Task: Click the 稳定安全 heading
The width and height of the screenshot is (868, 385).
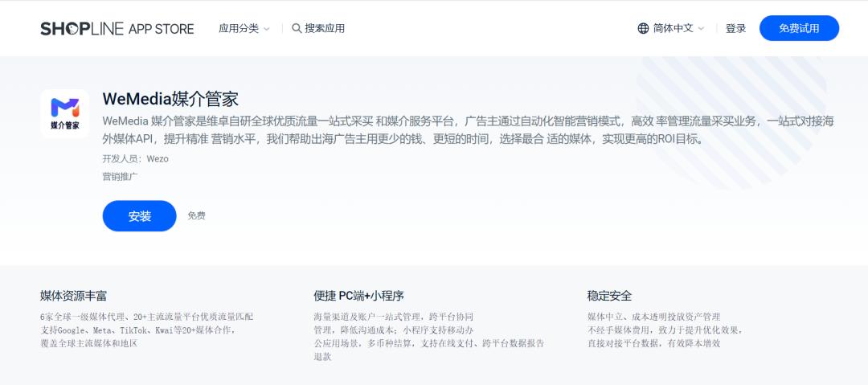Action: click(x=609, y=296)
